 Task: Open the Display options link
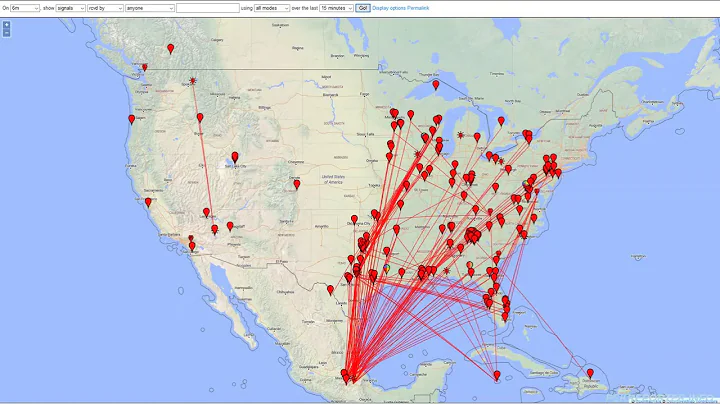(x=389, y=8)
